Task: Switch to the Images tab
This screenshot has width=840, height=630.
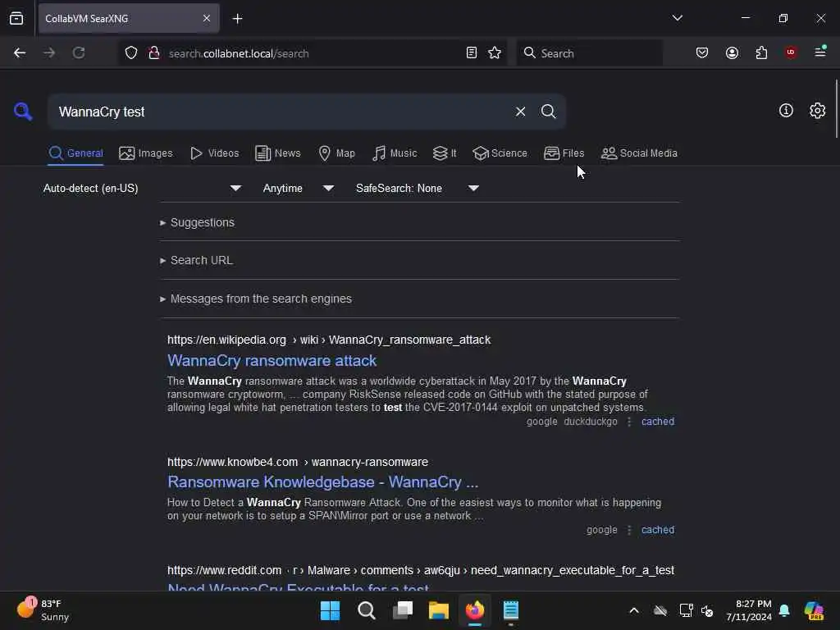Action: point(146,153)
